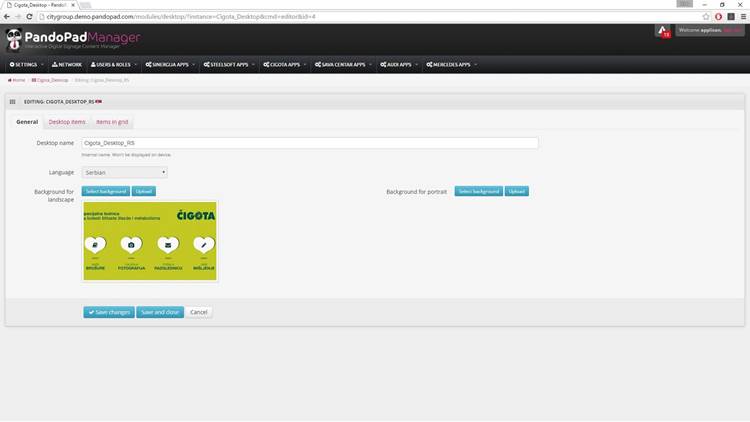Click Select background for portrait
This screenshot has width=750, height=422.
coord(478,191)
